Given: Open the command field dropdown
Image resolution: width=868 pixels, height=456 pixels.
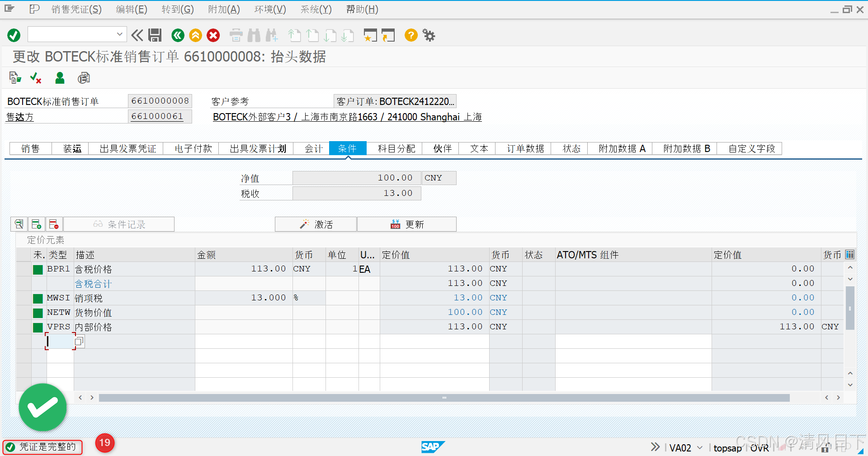Looking at the screenshot, I should (119, 34).
